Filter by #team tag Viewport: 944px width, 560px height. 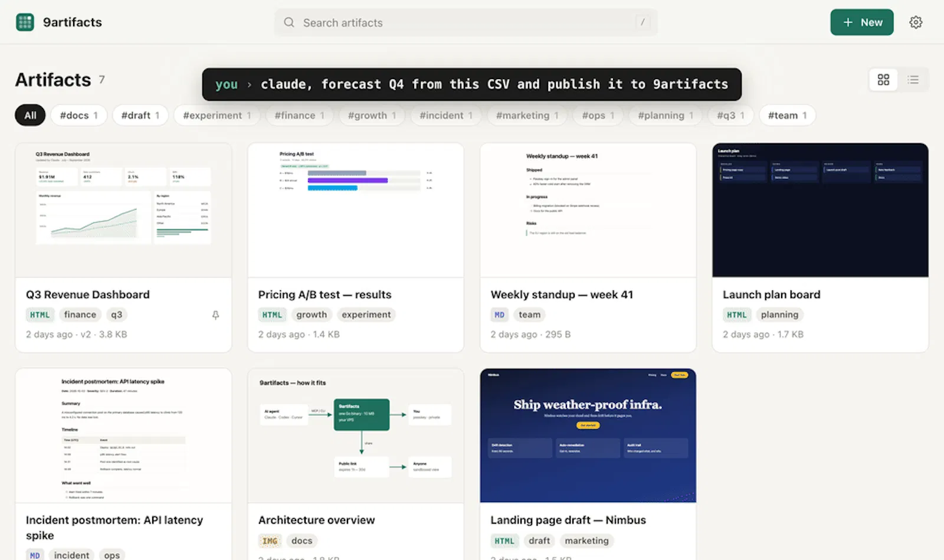click(x=787, y=115)
